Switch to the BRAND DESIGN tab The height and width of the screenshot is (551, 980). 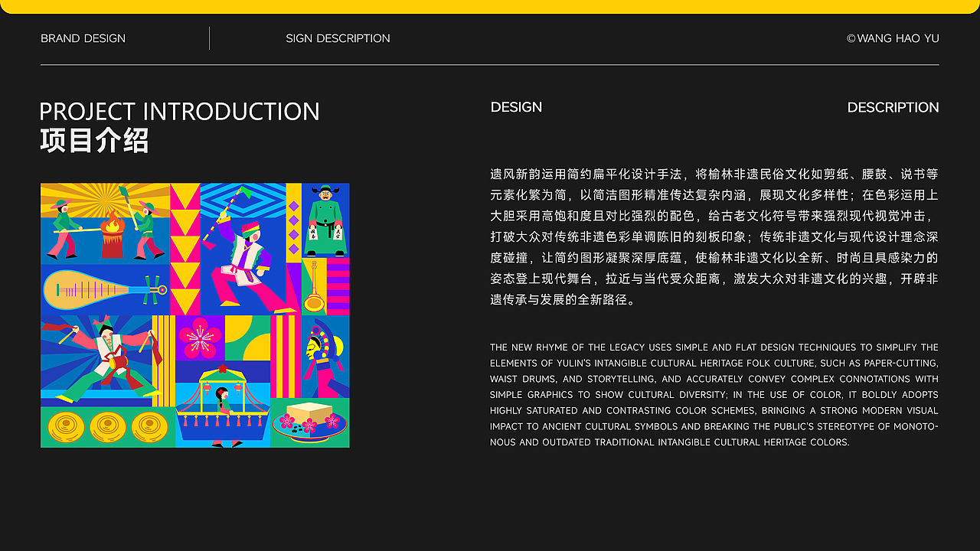[83, 38]
